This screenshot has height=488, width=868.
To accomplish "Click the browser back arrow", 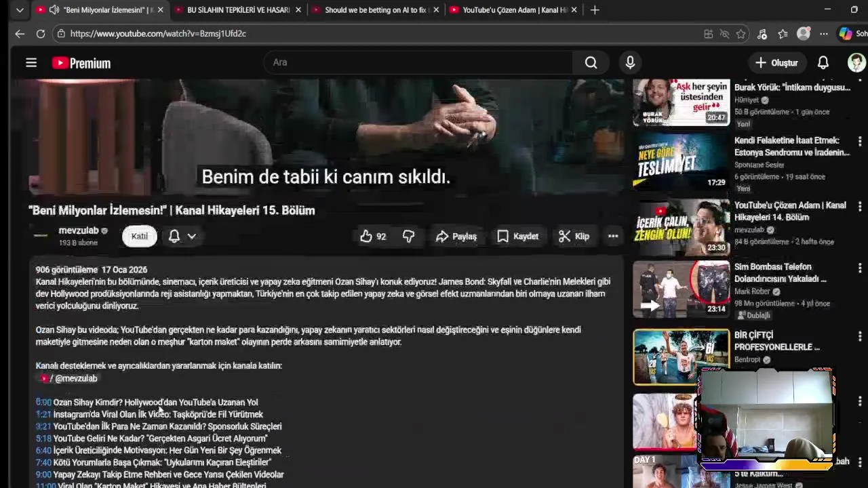I will pyautogui.click(x=20, y=33).
